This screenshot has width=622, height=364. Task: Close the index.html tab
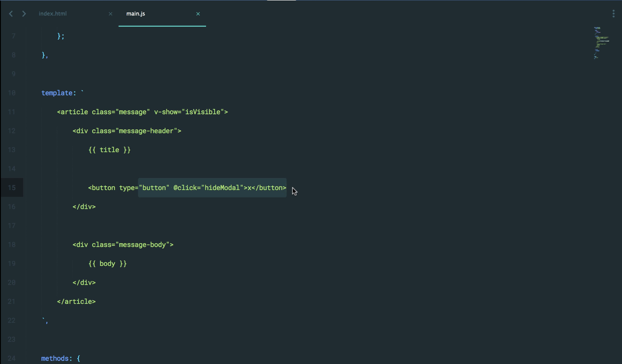point(111,14)
